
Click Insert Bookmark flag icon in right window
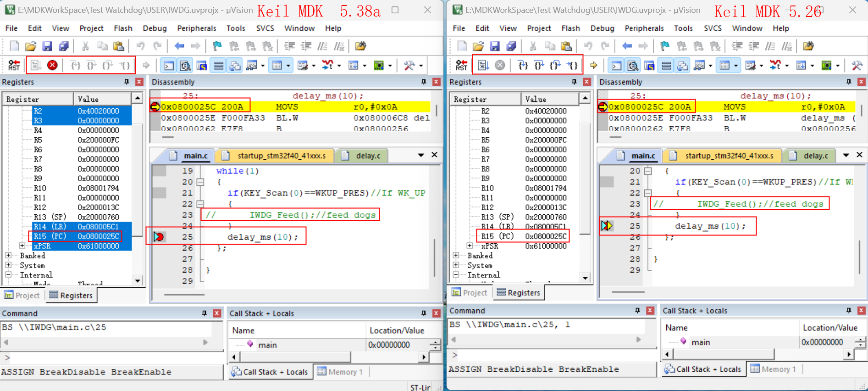pos(665,46)
